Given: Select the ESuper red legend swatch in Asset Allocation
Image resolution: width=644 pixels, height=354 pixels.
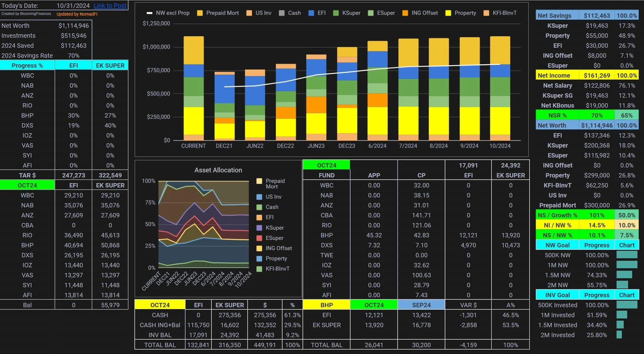Looking at the screenshot, I should click(x=259, y=238).
